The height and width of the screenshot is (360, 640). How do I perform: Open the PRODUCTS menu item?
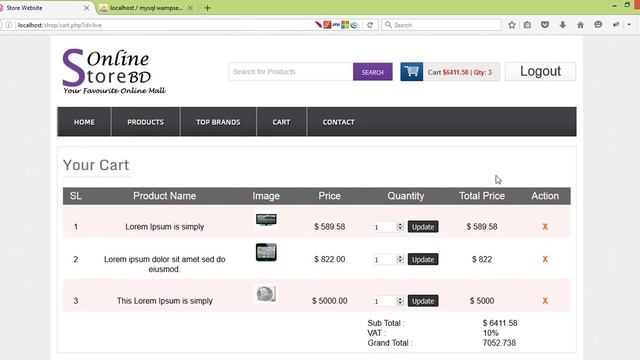tap(145, 122)
